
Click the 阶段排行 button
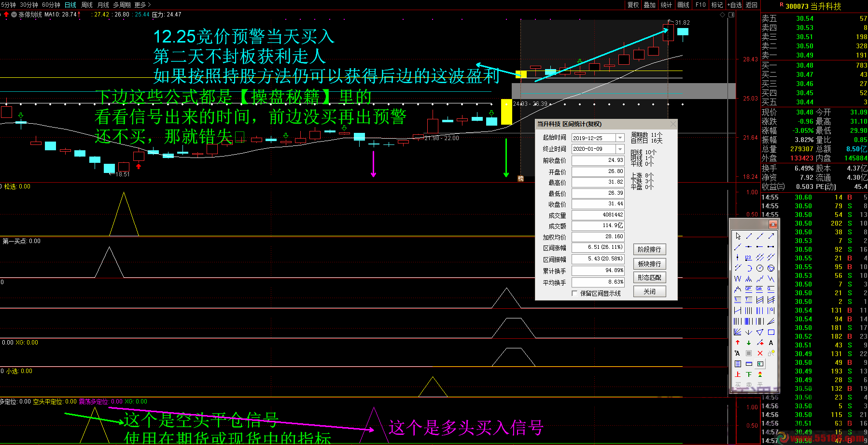[649, 249]
